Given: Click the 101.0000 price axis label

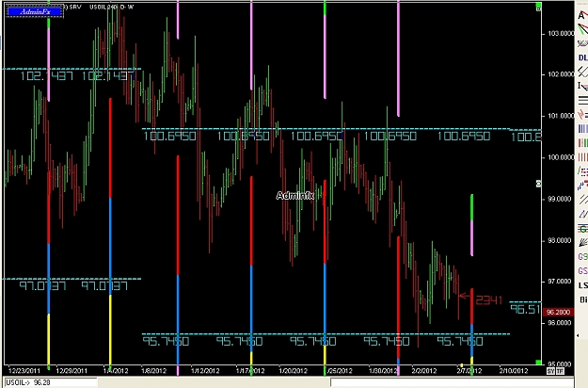Looking at the screenshot, I should coord(559,116).
